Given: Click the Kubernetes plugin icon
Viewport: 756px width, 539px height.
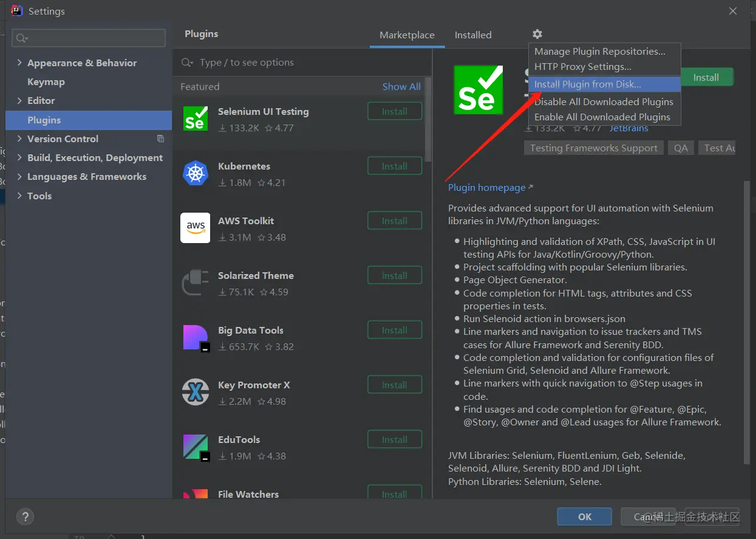Looking at the screenshot, I should [x=196, y=174].
